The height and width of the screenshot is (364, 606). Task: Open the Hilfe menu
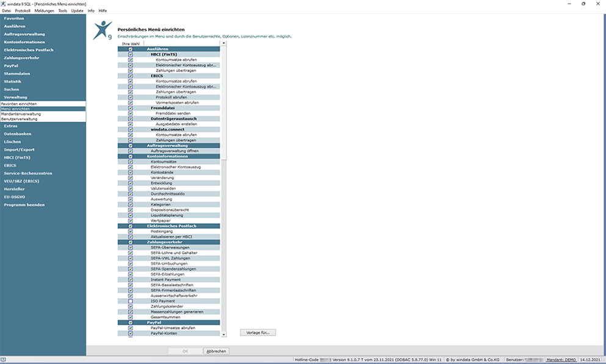click(103, 11)
